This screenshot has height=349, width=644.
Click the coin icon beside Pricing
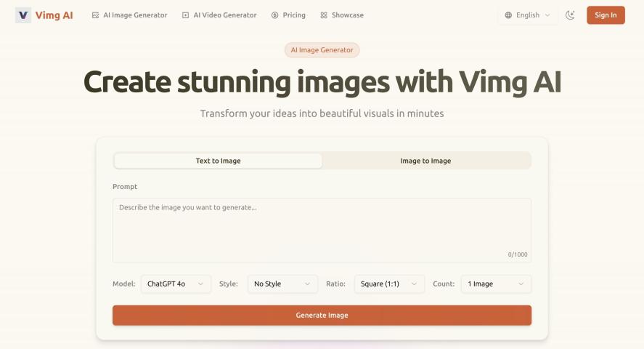274,15
